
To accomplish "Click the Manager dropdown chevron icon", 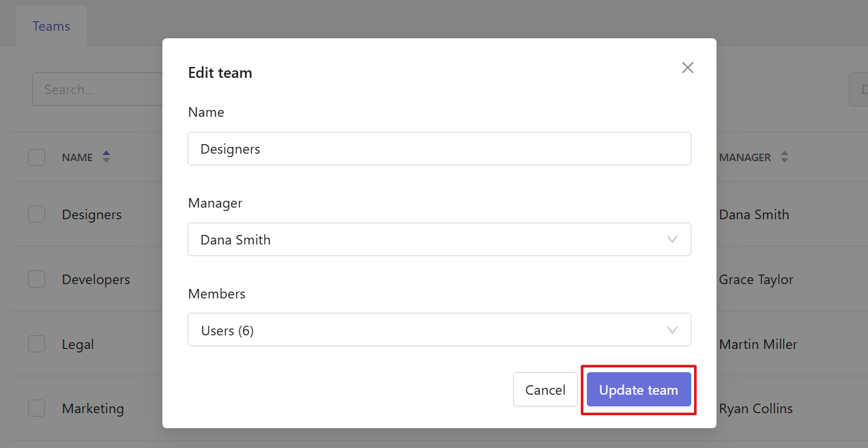I will point(672,240).
